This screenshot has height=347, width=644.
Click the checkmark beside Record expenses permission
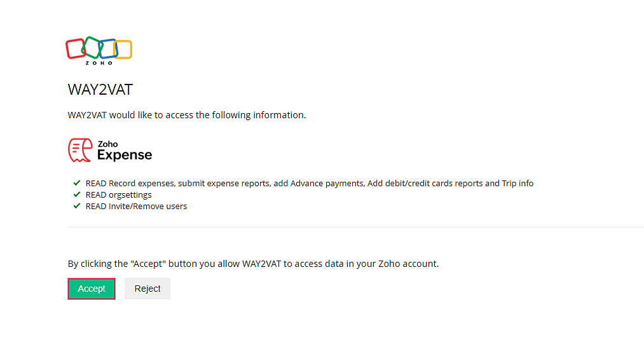click(x=77, y=183)
